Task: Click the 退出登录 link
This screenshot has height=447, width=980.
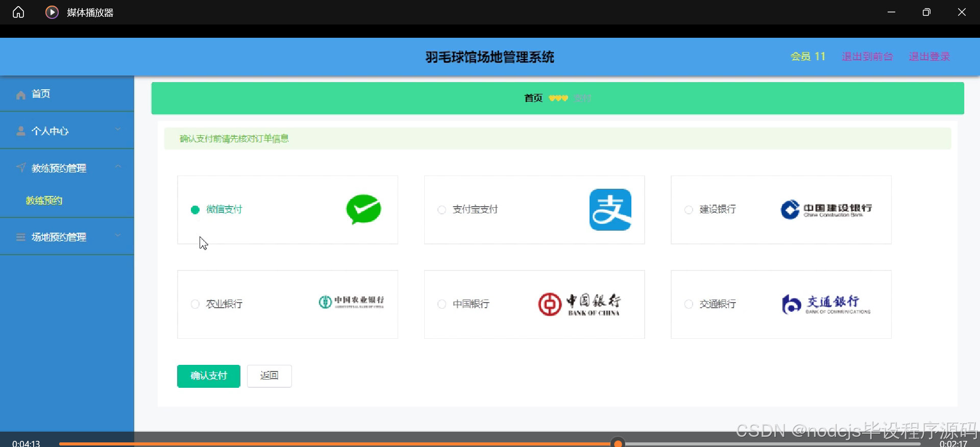Action: (929, 57)
